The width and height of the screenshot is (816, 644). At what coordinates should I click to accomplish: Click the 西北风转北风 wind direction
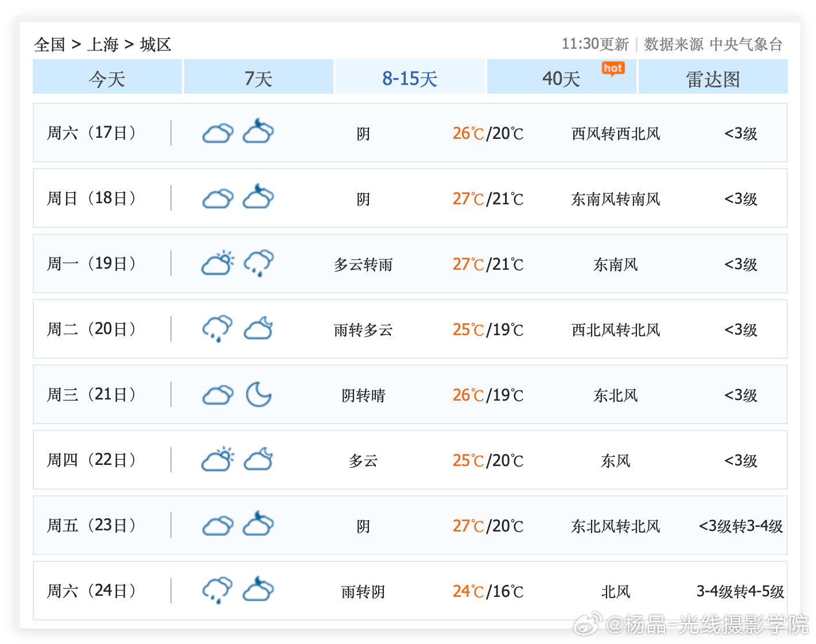click(x=616, y=330)
